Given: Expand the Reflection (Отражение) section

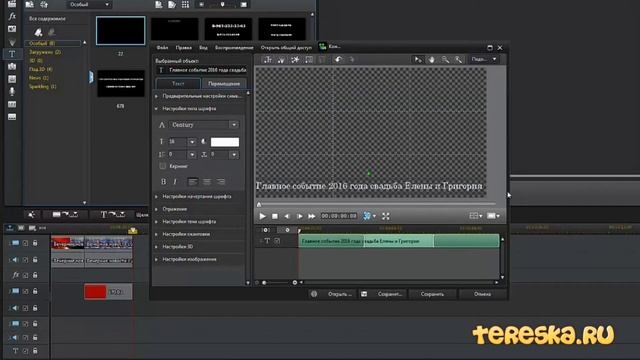Looking at the screenshot, I should (156, 209).
